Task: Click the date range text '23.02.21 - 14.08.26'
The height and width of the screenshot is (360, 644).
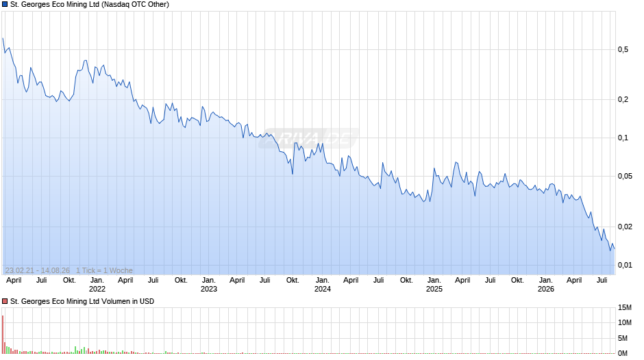Action: tap(38, 270)
